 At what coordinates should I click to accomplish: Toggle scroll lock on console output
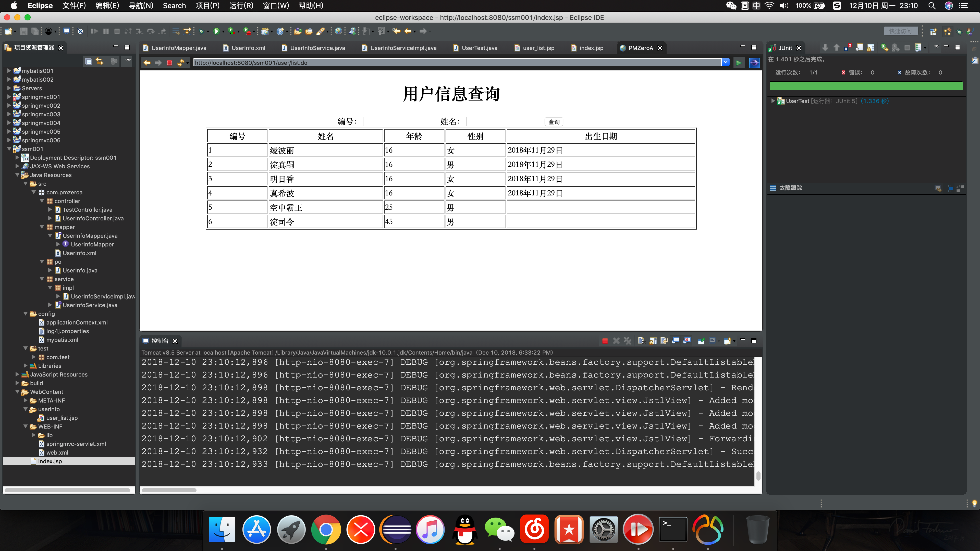[653, 341]
